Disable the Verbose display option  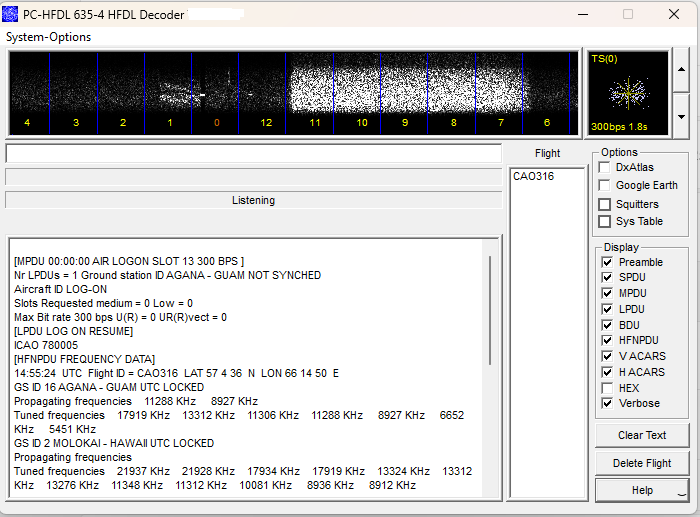pyautogui.click(x=607, y=403)
